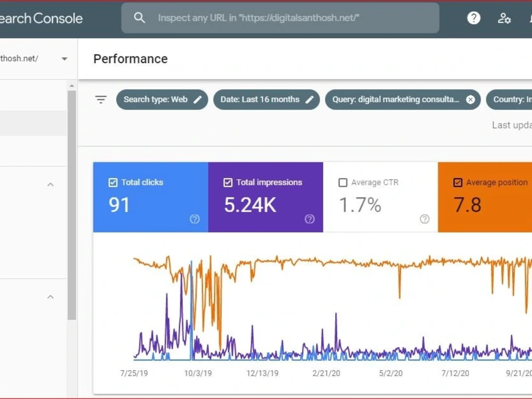Click the 2/21/20 axis date label
The width and height of the screenshot is (532, 399).
(x=326, y=373)
